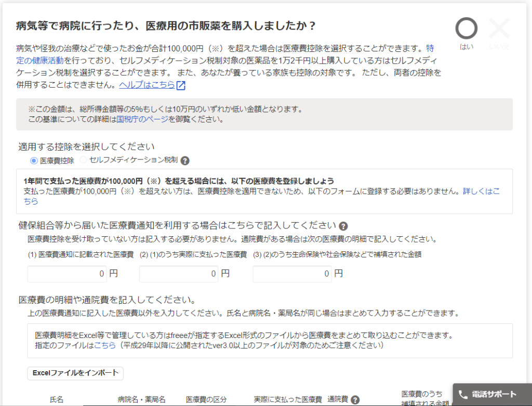Open the ヘルプはこちら help link

click(147, 85)
